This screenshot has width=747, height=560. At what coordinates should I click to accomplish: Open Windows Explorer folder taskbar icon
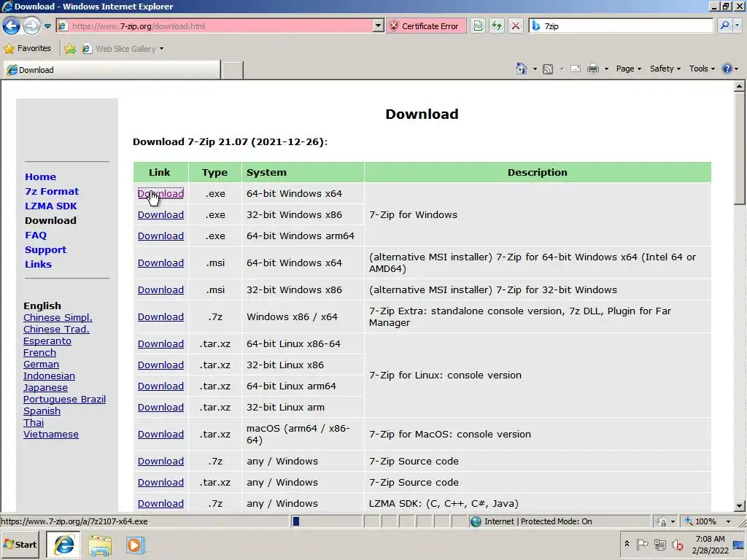[99, 545]
